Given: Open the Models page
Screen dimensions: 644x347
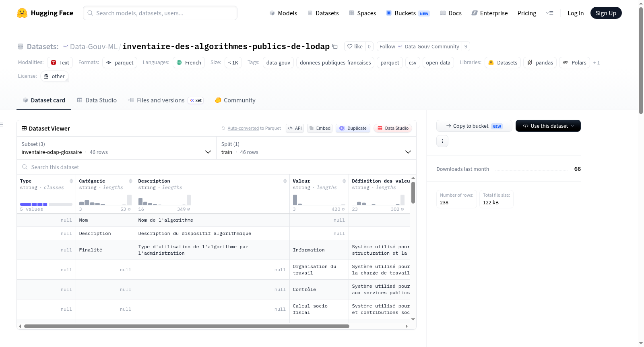Looking at the screenshot, I should 283,13.
